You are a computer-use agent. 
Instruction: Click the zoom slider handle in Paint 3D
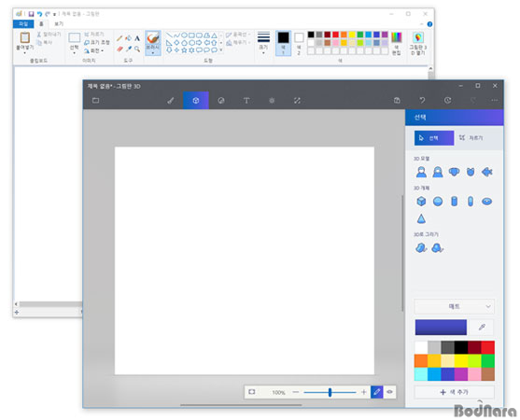(330, 392)
